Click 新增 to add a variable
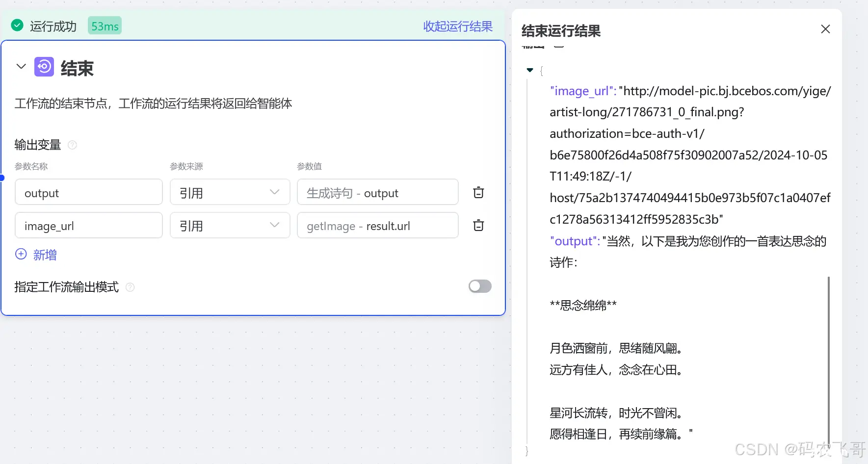The width and height of the screenshot is (868, 464). [x=45, y=255]
